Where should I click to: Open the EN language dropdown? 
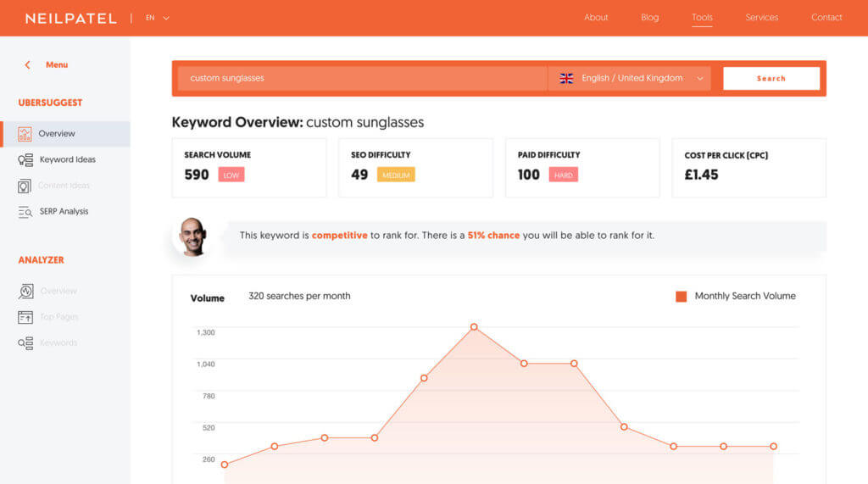(157, 19)
